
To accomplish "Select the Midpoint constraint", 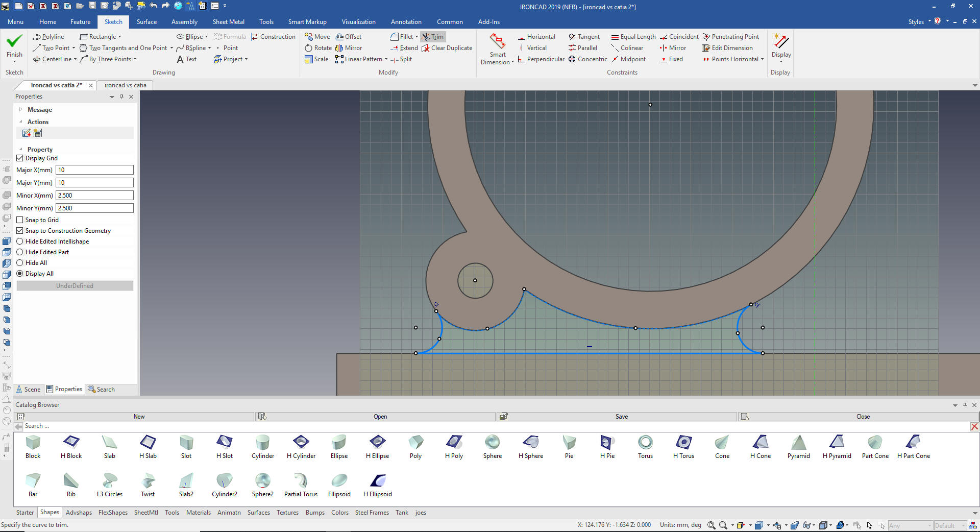I will point(628,59).
